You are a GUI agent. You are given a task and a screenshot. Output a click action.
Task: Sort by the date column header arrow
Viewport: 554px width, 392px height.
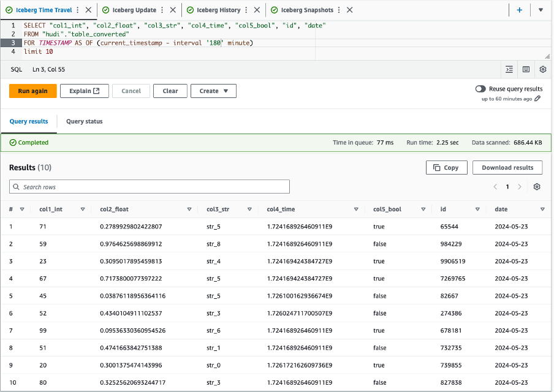click(542, 209)
